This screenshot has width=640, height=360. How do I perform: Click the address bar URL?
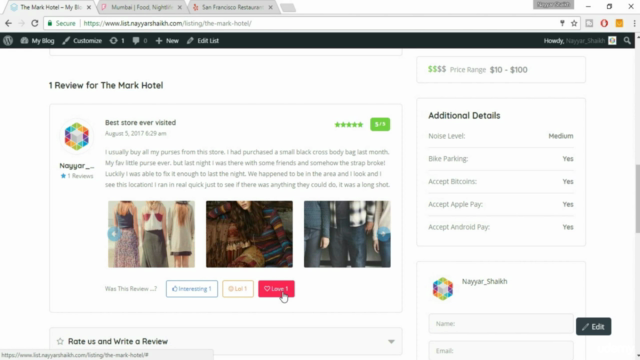point(167,23)
